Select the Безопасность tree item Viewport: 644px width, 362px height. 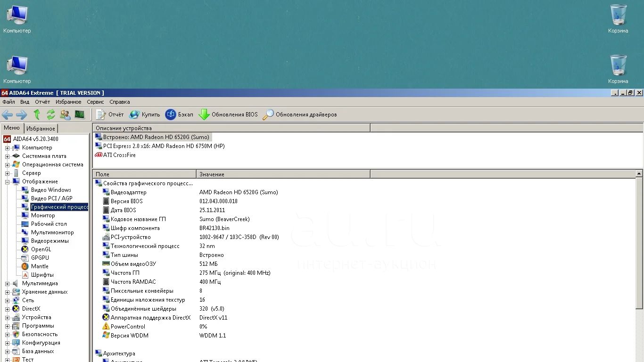coord(35,334)
